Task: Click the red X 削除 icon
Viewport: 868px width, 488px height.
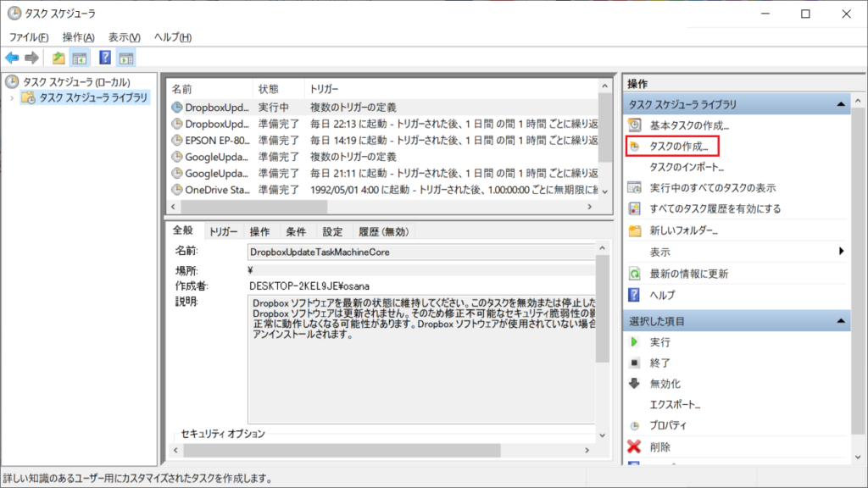Action: coord(634,446)
